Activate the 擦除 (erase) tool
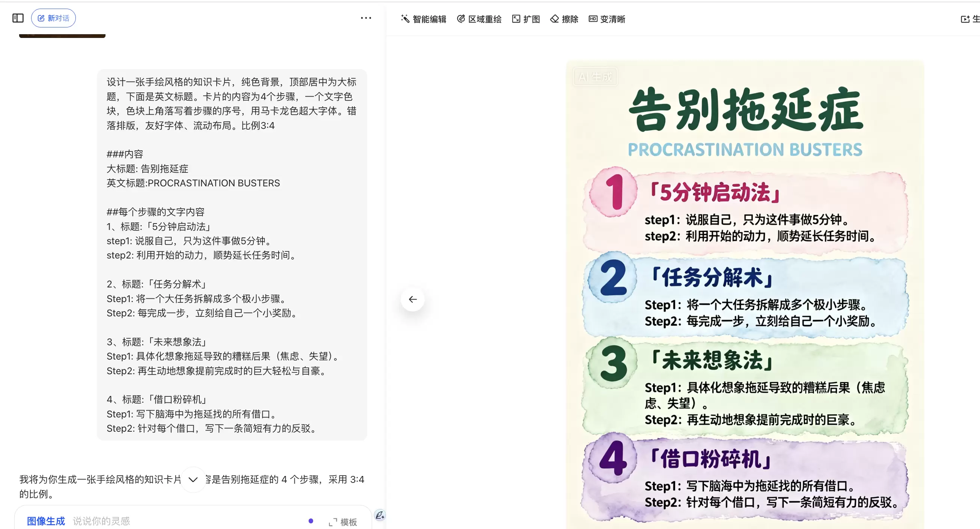The height and width of the screenshot is (529, 980). click(564, 19)
